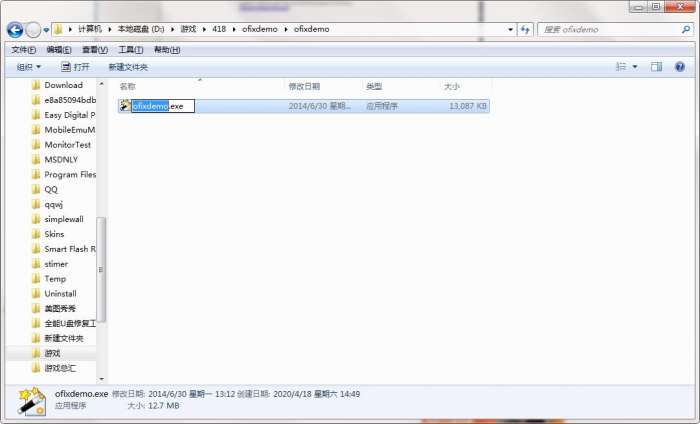Select the 游戏总汇 folder in tree
Image resolution: width=700 pixels, height=424 pixels.
click(x=54, y=368)
